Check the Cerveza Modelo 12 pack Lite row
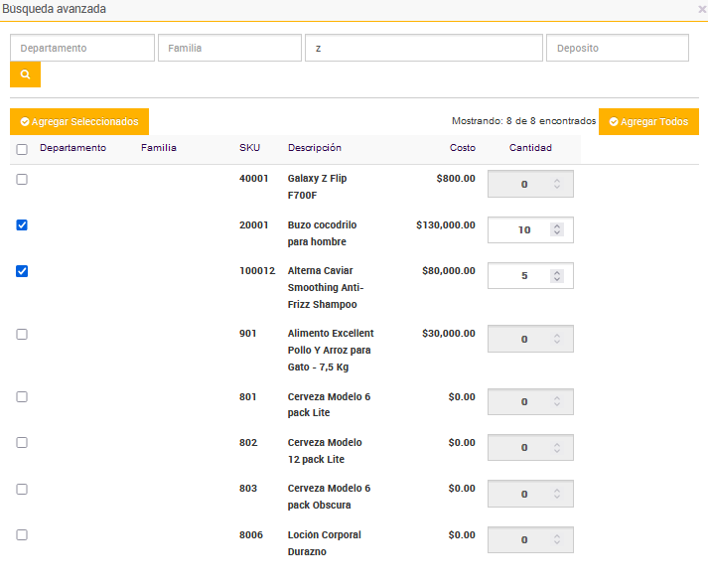 (22, 443)
